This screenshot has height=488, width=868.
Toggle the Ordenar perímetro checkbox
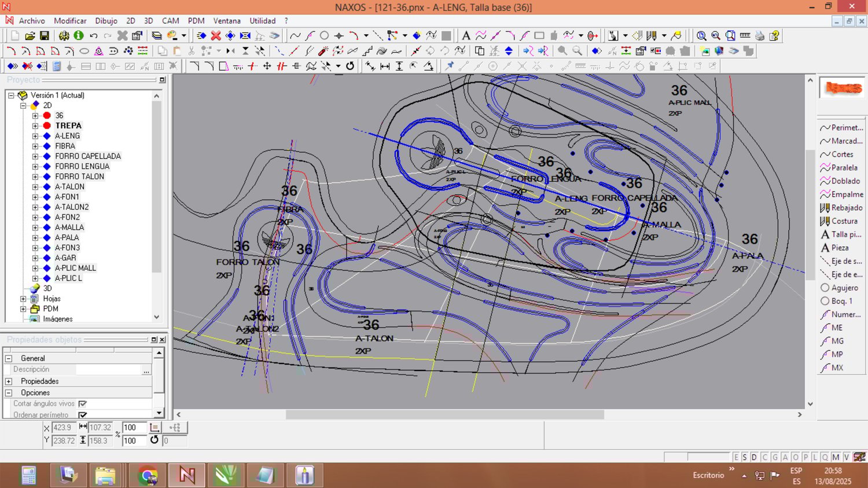[x=83, y=415]
